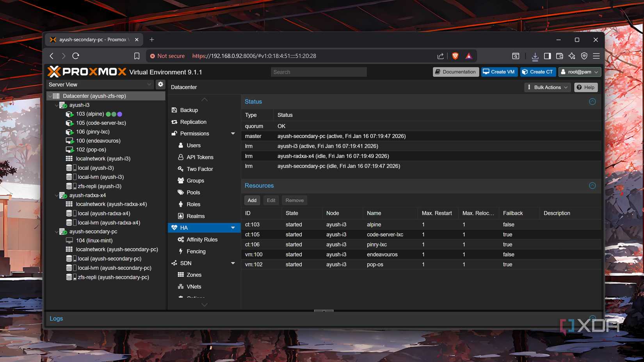This screenshot has height=362, width=644.
Task: Open the Brave wallet icon
Action: [x=559, y=56]
